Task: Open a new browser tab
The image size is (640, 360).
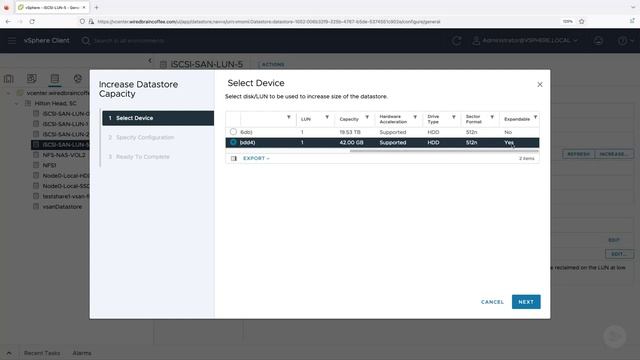Action: (x=96, y=7)
